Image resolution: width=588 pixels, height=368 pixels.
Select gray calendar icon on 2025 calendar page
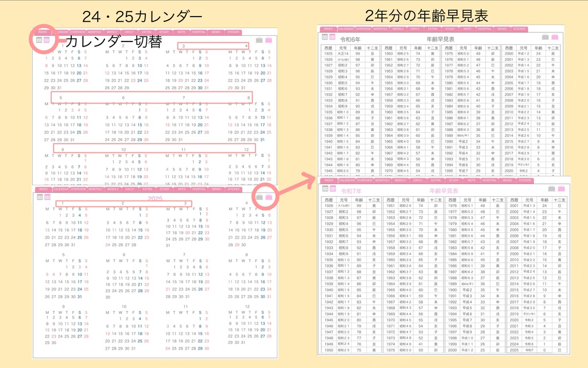(40, 197)
